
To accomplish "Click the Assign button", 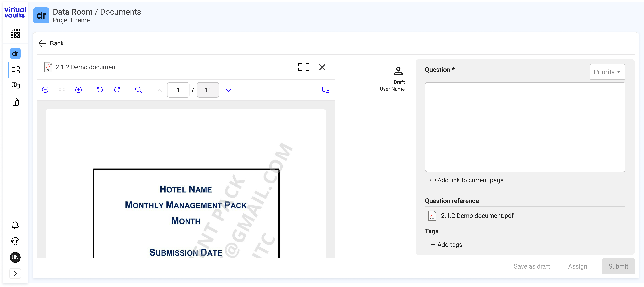I will pos(577,266).
